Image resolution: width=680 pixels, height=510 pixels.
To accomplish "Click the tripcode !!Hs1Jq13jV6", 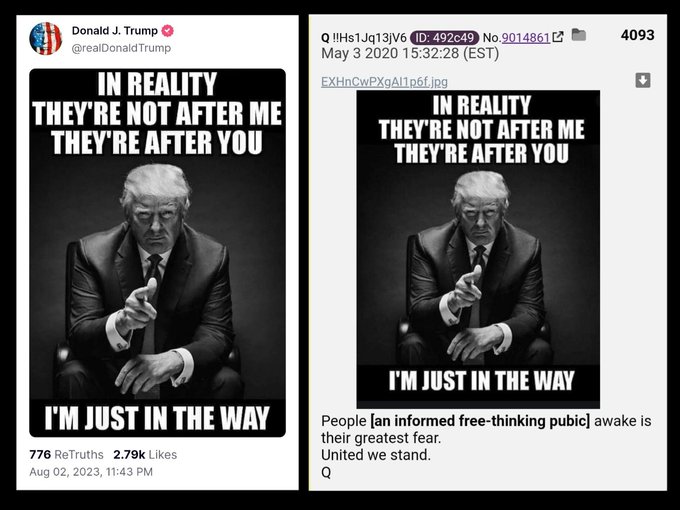I will pyautogui.click(x=369, y=38).
